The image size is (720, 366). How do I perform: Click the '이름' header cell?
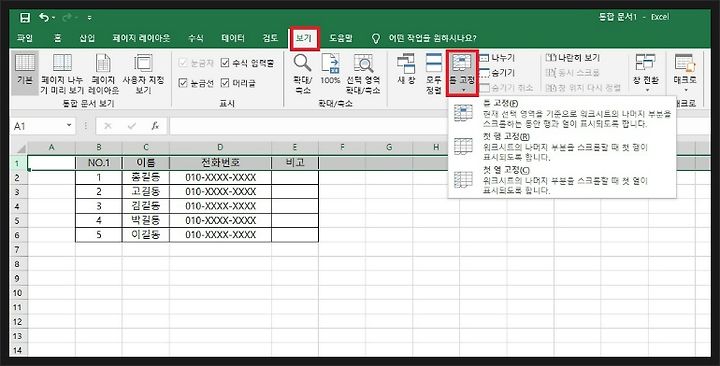[146, 163]
